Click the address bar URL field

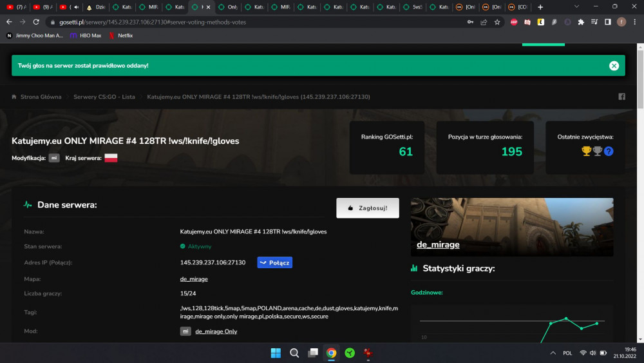(x=254, y=22)
